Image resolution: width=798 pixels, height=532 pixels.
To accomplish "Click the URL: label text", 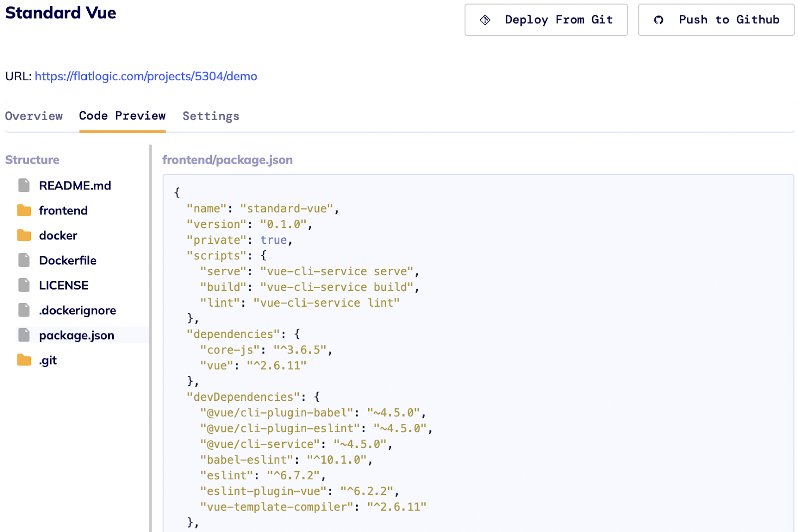I will [x=18, y=76].
